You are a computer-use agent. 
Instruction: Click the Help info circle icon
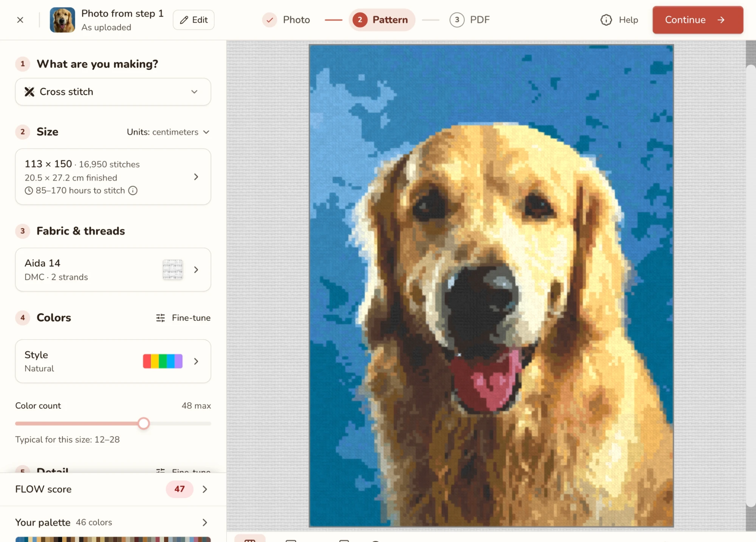click(x=606, y=20)
